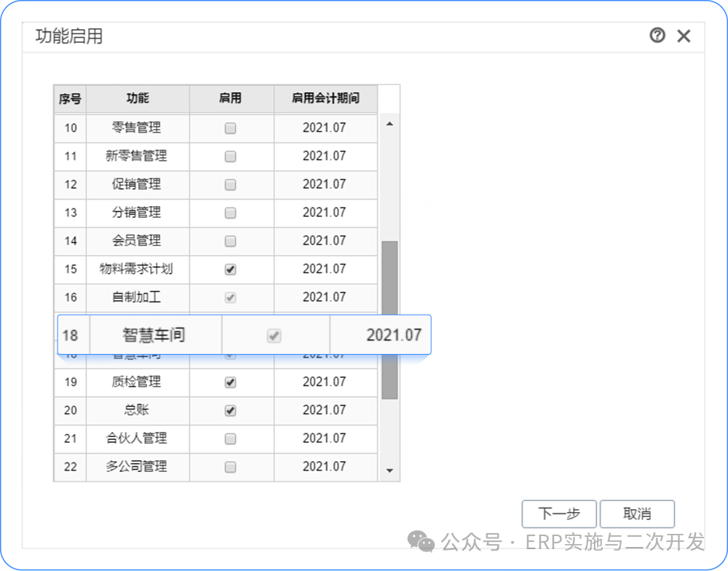Viewport: 728px width, 571px height.
Task: Click the 取消 button
Action: [x=637, y=513]
